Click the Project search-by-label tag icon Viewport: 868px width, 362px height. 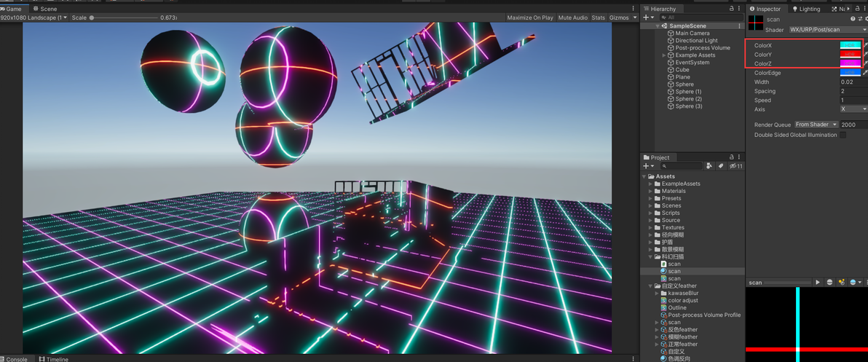coord(721,166)
